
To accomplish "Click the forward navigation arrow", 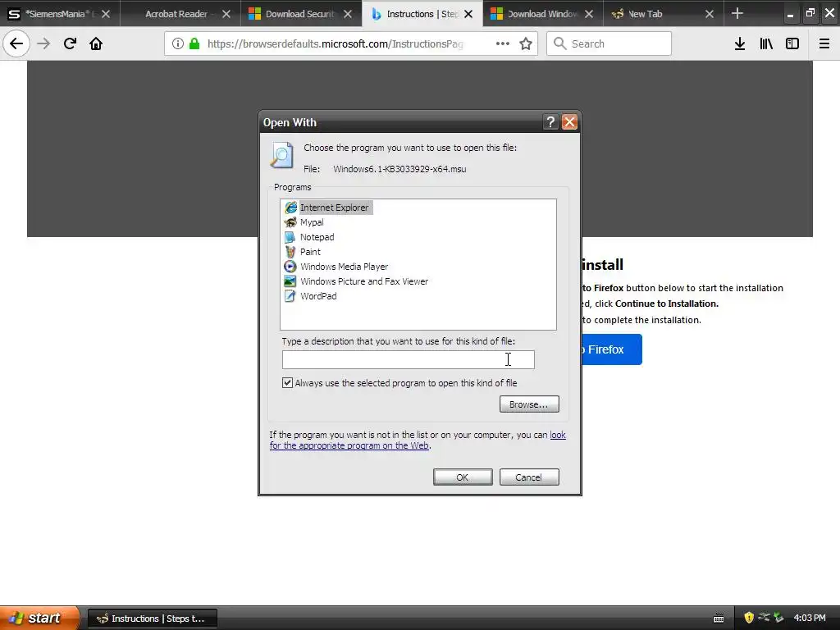I will pyautogui.click(x=43, y=43).
